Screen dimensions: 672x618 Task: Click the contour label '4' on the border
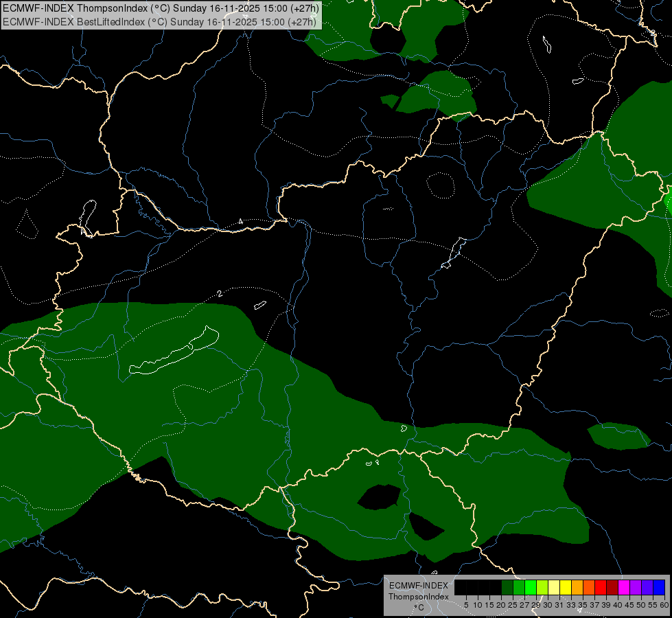[x=241, y=221]
